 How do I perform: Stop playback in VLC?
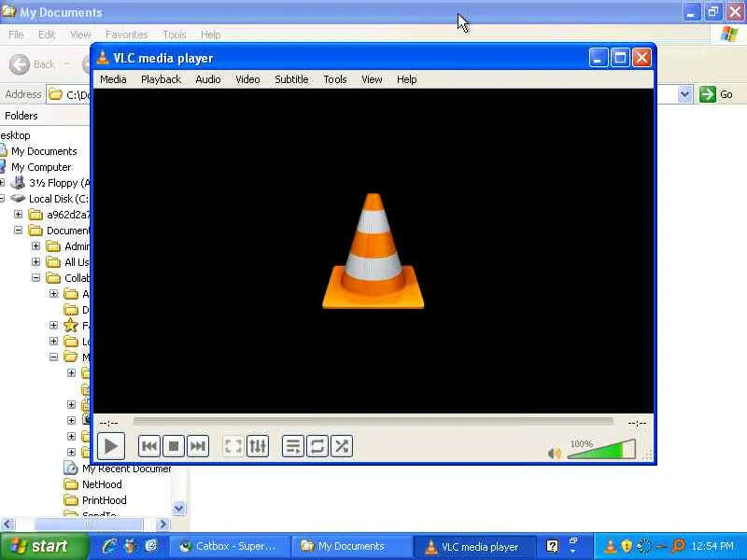tap(174, 446)
